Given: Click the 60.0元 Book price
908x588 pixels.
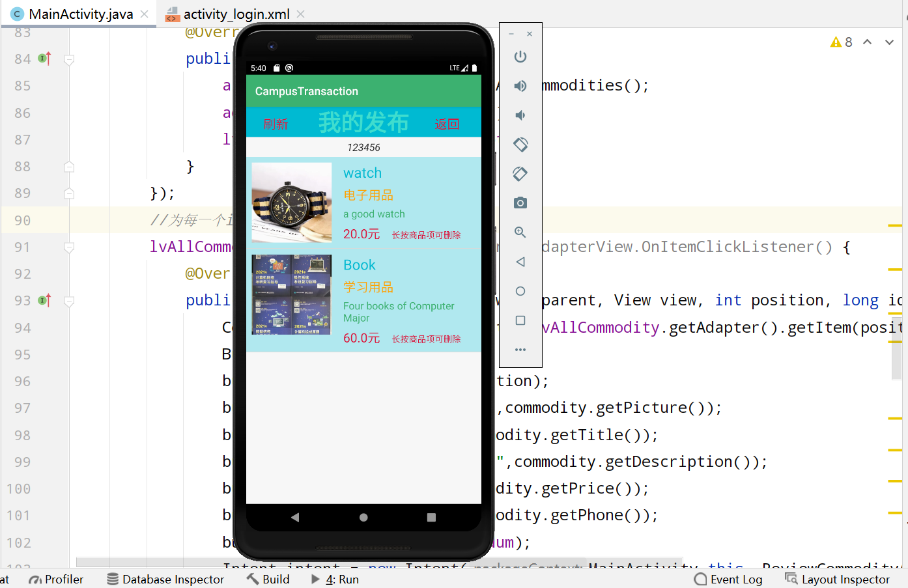Looking at the screenshot, I should (x=362, y=338).
